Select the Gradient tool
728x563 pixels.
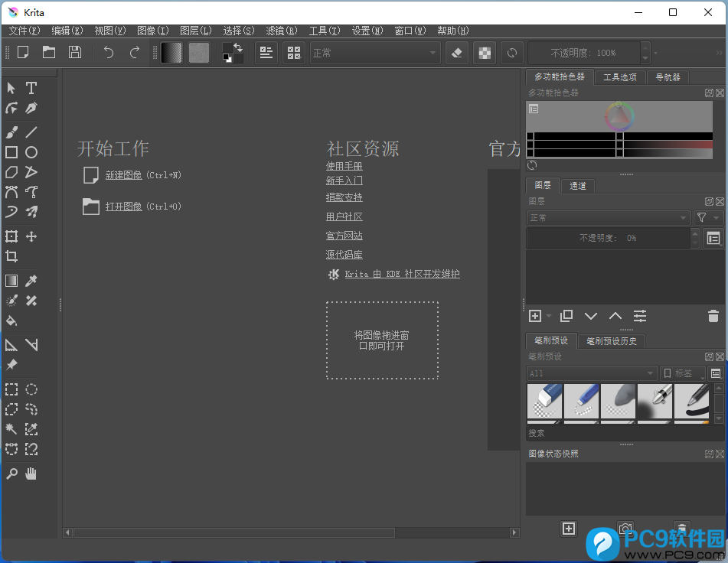pos(11,281)
